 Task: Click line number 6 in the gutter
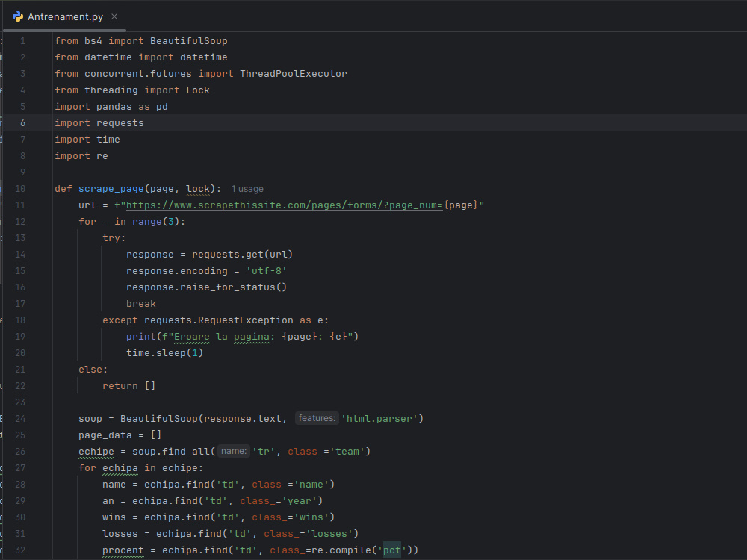point(22,123)
